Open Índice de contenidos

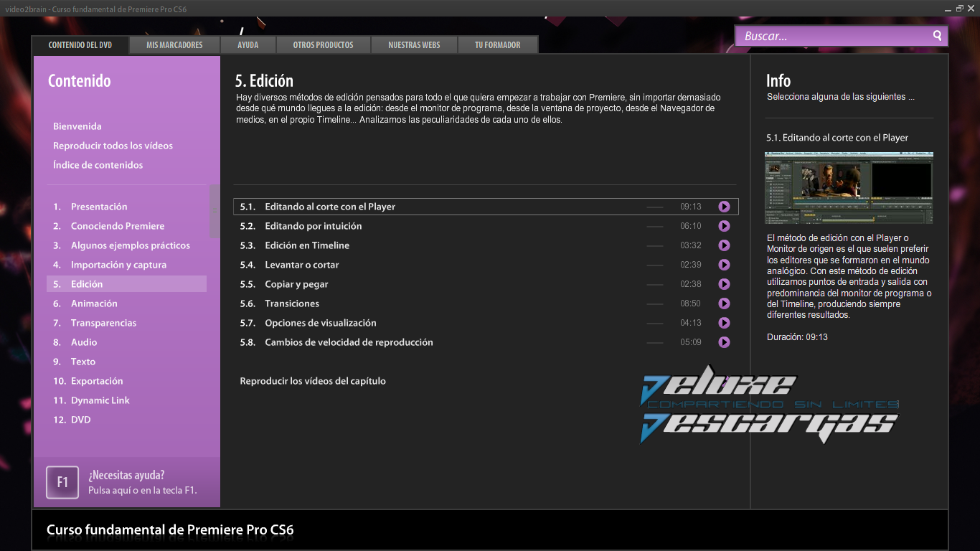[x=98, y=165]
